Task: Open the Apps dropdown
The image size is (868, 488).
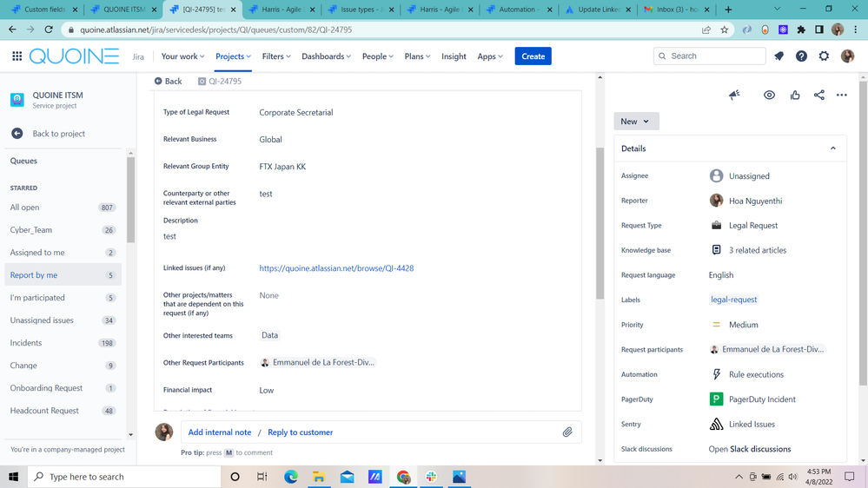Action: [x=490, y=56]
